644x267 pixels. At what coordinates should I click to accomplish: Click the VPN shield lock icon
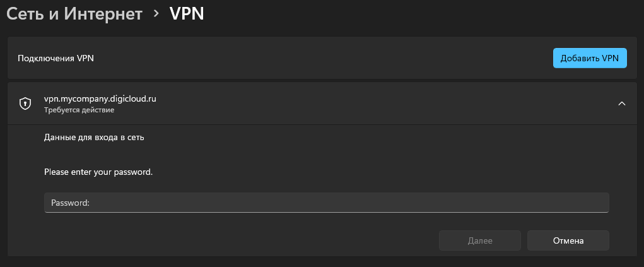(25, 104)
